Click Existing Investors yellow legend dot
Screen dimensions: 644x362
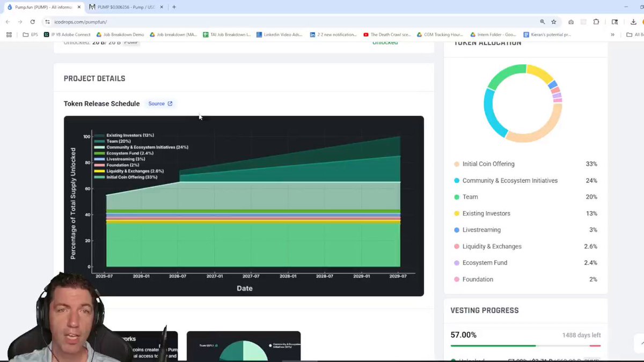click(457, 213)
